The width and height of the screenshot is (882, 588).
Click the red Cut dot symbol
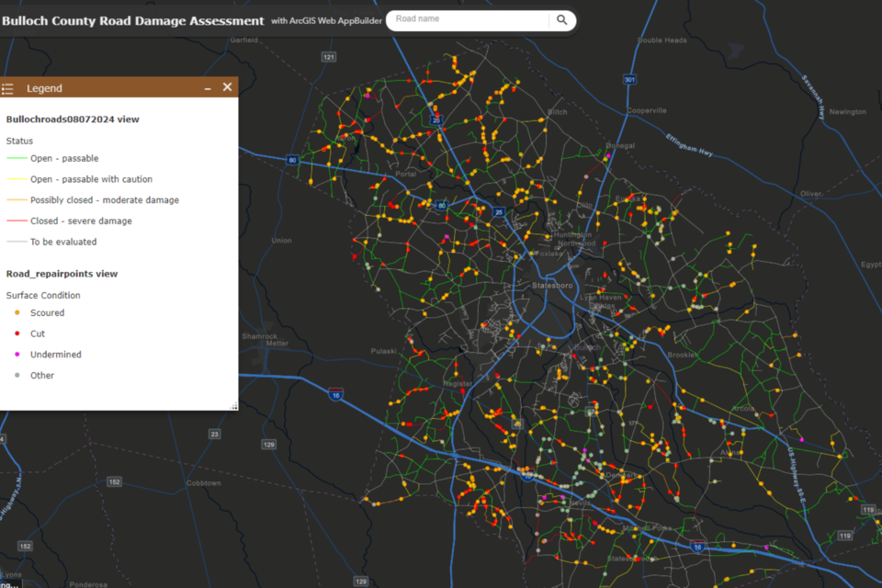[x=17, y=334]
